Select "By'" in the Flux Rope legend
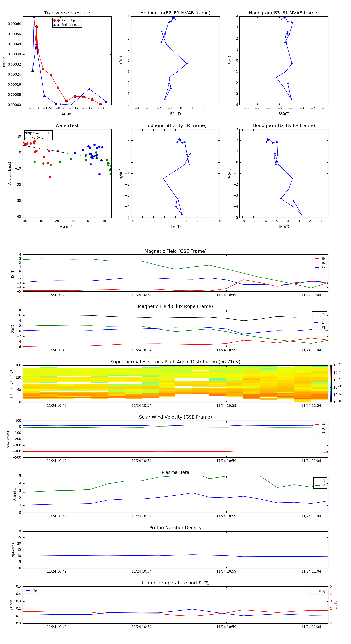Screen dimensions: 351x644 click(320, 318)
